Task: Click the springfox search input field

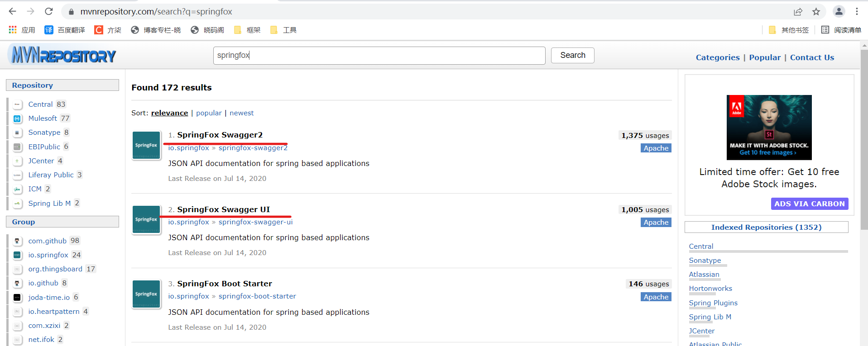Action: (379, 55)
